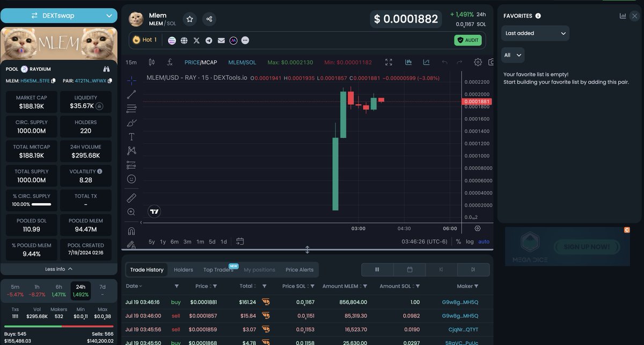This screenshot has width=644, height=345.
Task: Show the Volatility info tooltip icon
Action: [x=100, y=171]
